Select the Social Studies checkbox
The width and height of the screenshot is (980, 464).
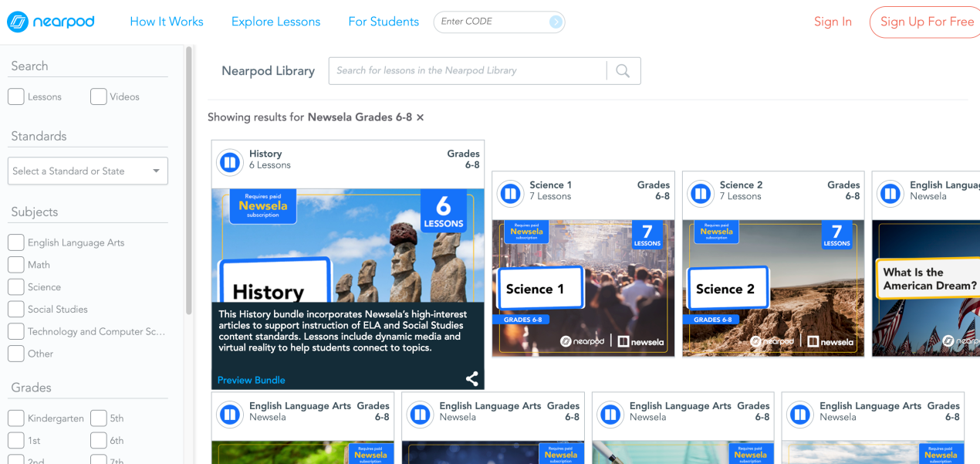pyautogui.click(x=15, y=309)
